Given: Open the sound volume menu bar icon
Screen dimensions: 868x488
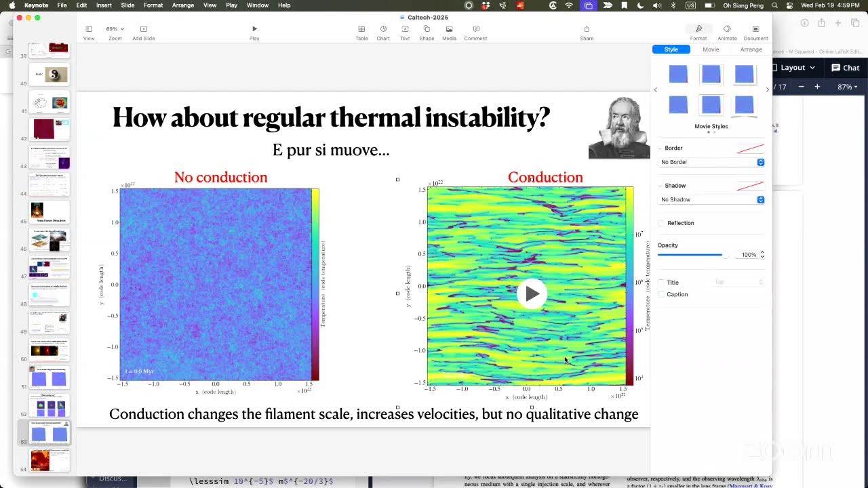Looking at the screenshot, I should tap(657, 5).
